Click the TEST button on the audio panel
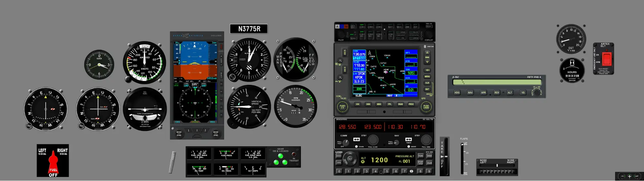The image size is (644, 181). [x=429, y=26]
